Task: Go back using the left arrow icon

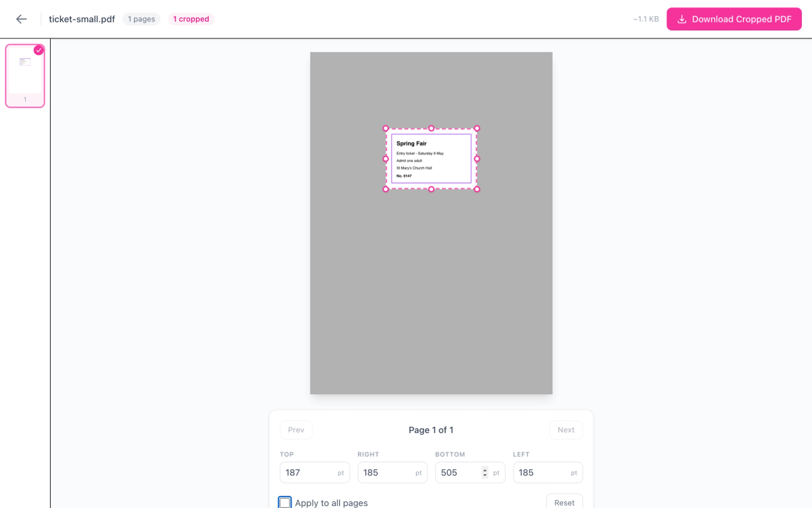Action: pyautogui.click(x=22, y=19)
